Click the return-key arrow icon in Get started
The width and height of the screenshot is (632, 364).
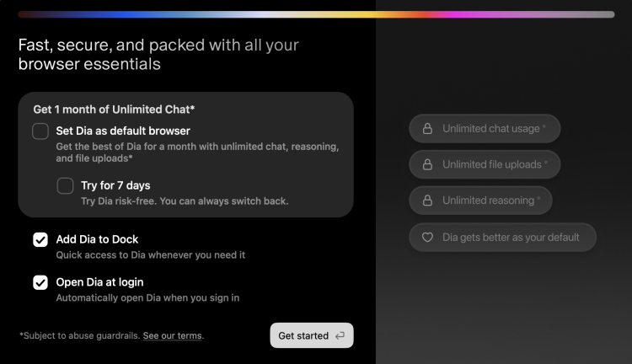pyautogui.click(x=340, y=336)
